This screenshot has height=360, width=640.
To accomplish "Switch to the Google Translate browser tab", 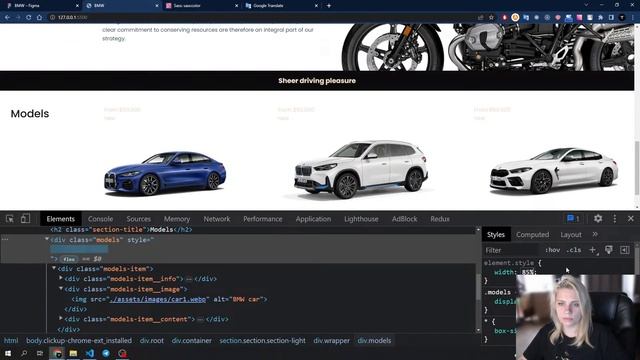I will click(x=281, y=6).
